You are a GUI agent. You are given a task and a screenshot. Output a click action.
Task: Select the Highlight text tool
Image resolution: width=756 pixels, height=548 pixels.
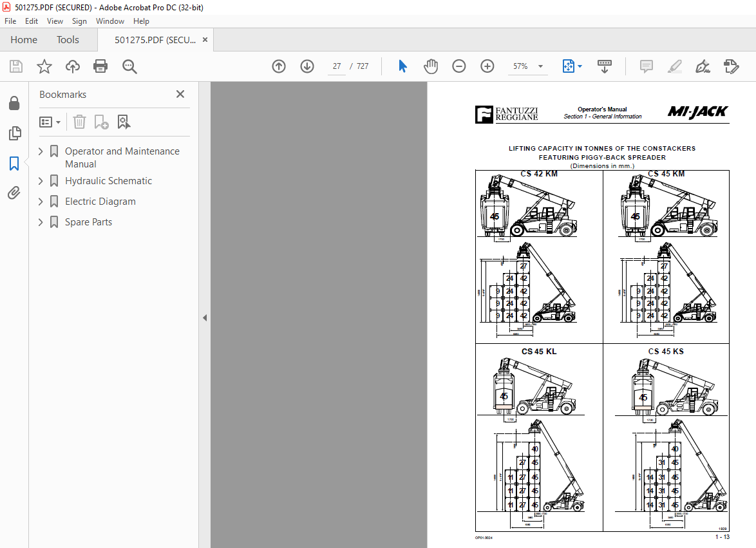tap(674, 66)
